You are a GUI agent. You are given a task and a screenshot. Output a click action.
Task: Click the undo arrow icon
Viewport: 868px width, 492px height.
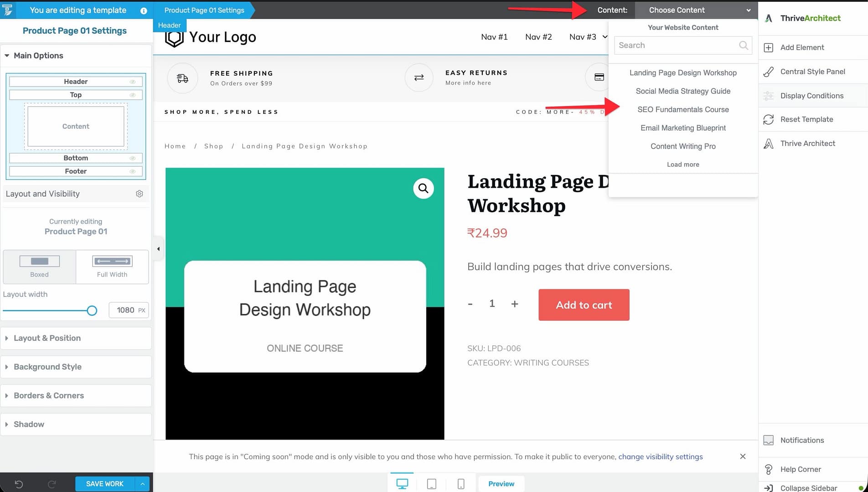tap(19, 484)
